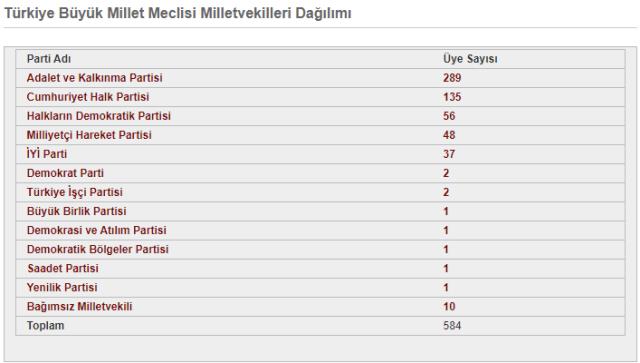Open the Demokrasi ve Atılım Partisi link
The image size is (640, 363).
[96, 230]
